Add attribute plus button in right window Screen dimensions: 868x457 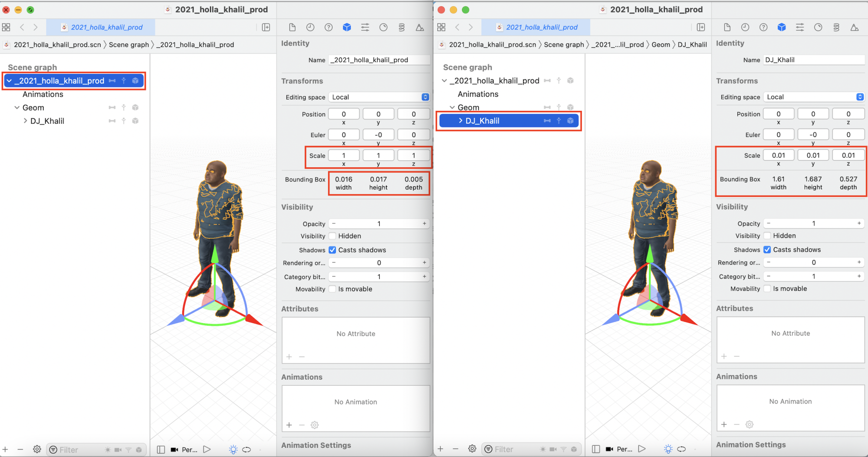[x=724, y=356]
